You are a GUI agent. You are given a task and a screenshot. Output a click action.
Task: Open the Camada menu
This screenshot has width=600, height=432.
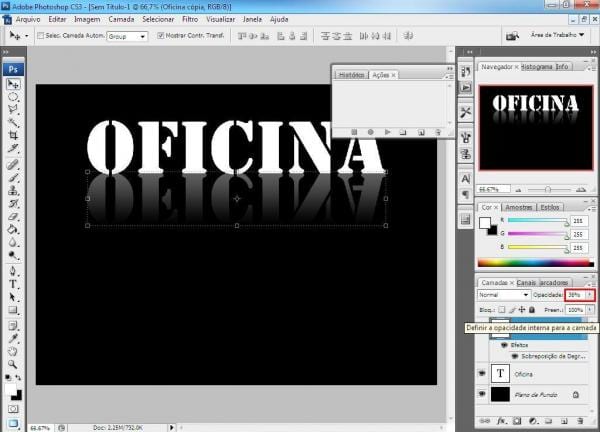click(121, 20)
